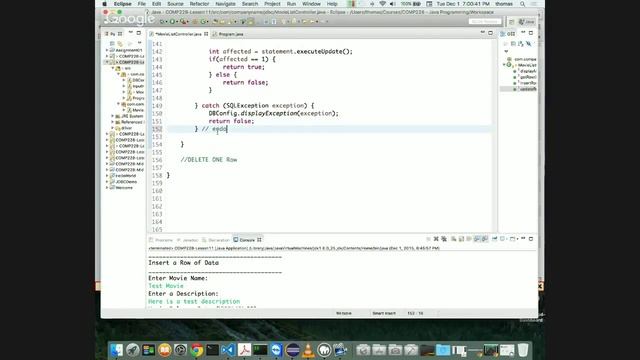This screenshot has height=360, width=640.
Task: Open VLC from the Dock
Action: [309, 350]
